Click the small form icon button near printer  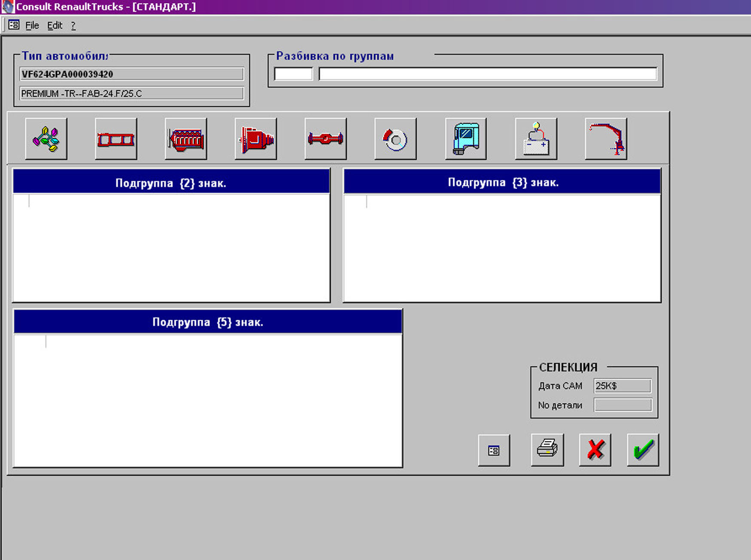[494, 450]
